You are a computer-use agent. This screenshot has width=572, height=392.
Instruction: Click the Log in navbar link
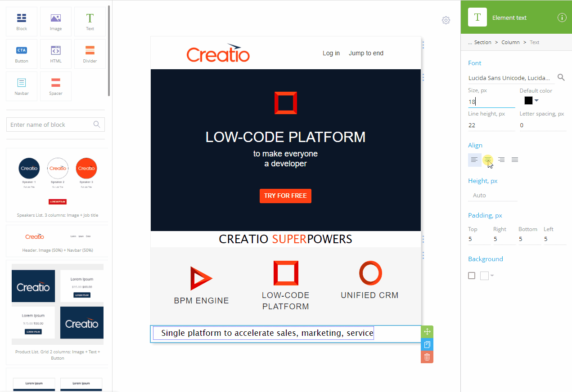tap(331, 53)
